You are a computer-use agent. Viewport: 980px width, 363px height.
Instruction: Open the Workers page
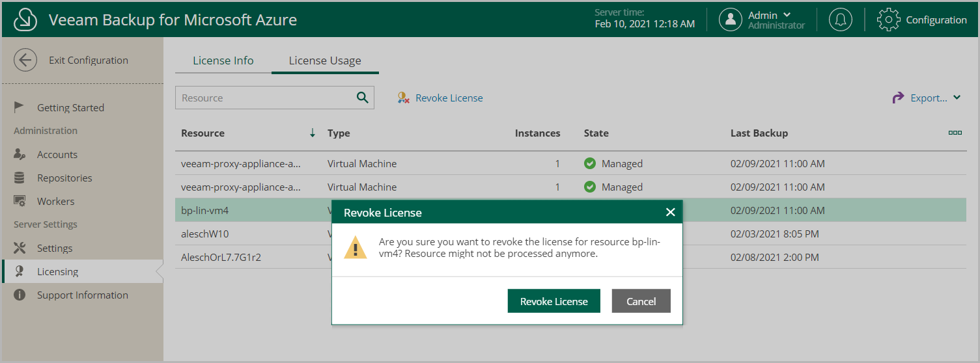coord(56,201)
